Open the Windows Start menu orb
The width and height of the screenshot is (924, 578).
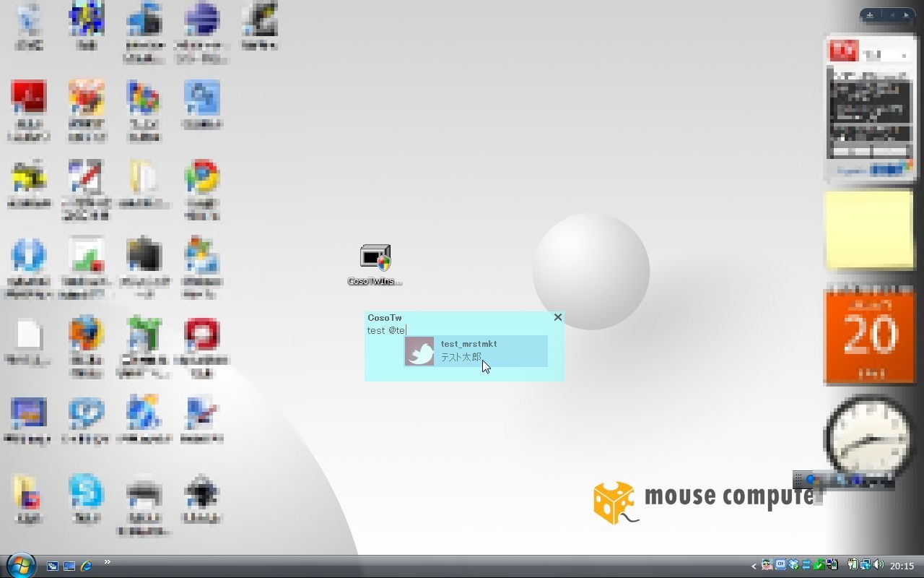[21, 565]
